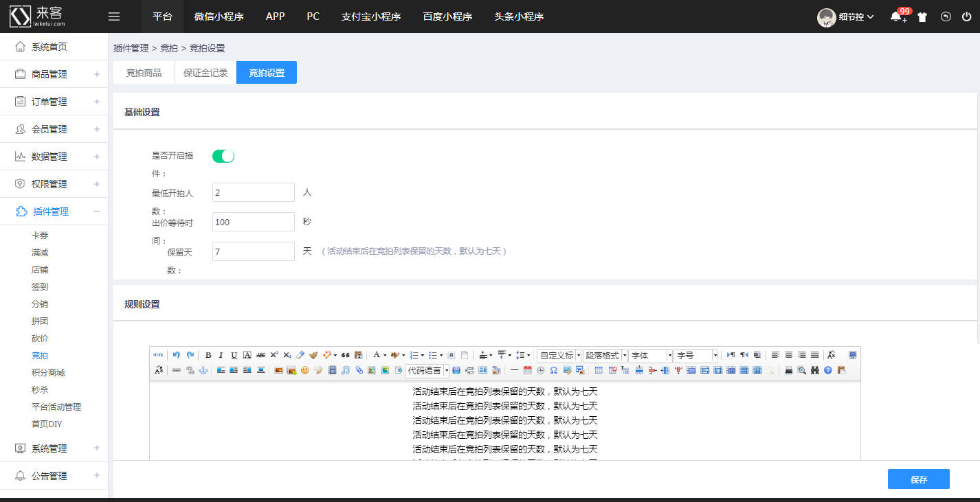Insert blockquote in editor

pyautogui.click(x=345, y=355)
